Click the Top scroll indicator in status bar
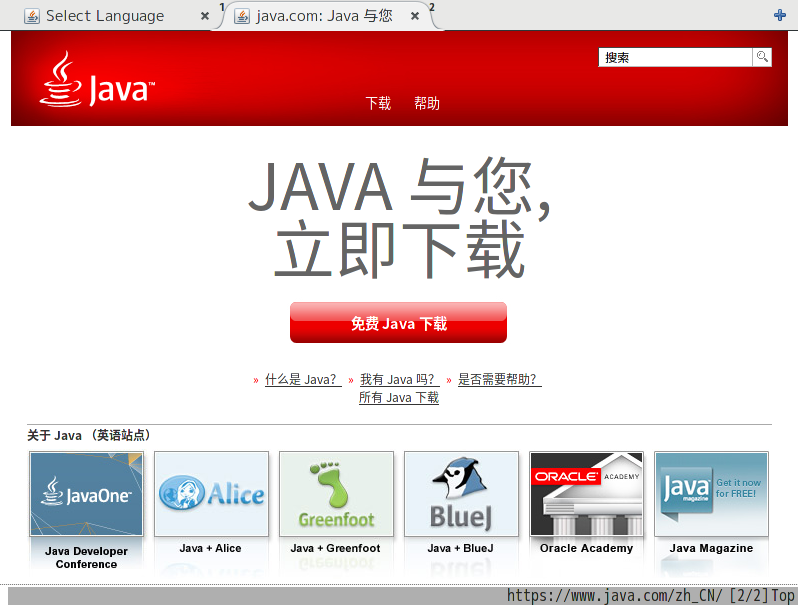The width and height of the screenshot is (798, 607). (783, 596)
